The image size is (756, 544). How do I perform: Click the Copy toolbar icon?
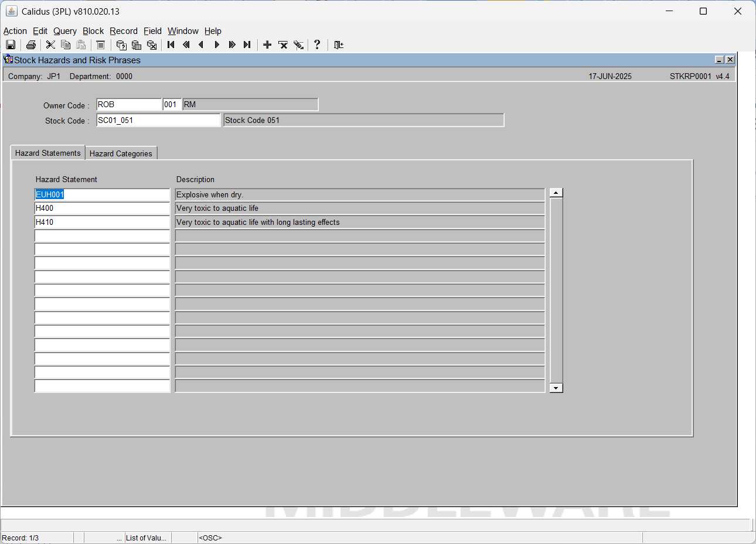(x=66, y=45)
